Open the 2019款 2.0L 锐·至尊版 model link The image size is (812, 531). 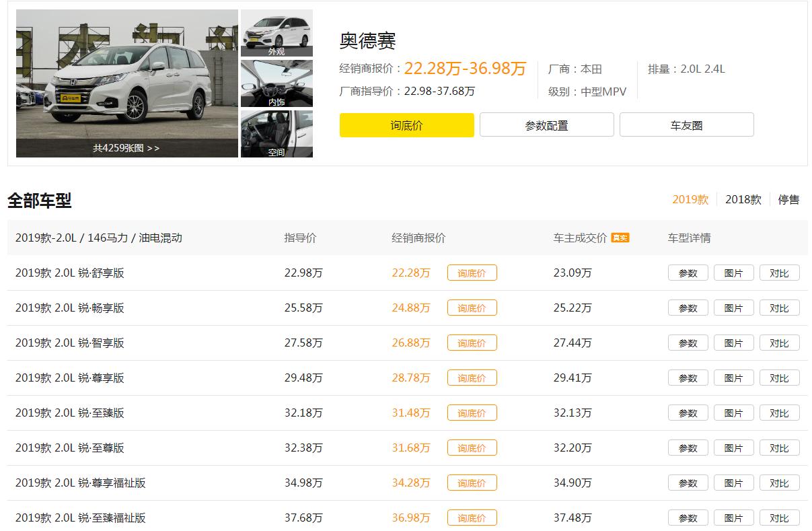[x=70, y=448]
